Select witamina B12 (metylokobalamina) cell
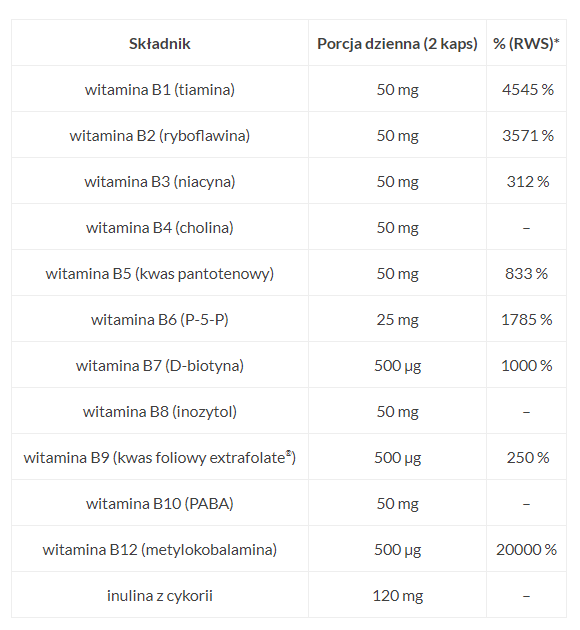The image size is (580, 630). (x=159, y=550)
